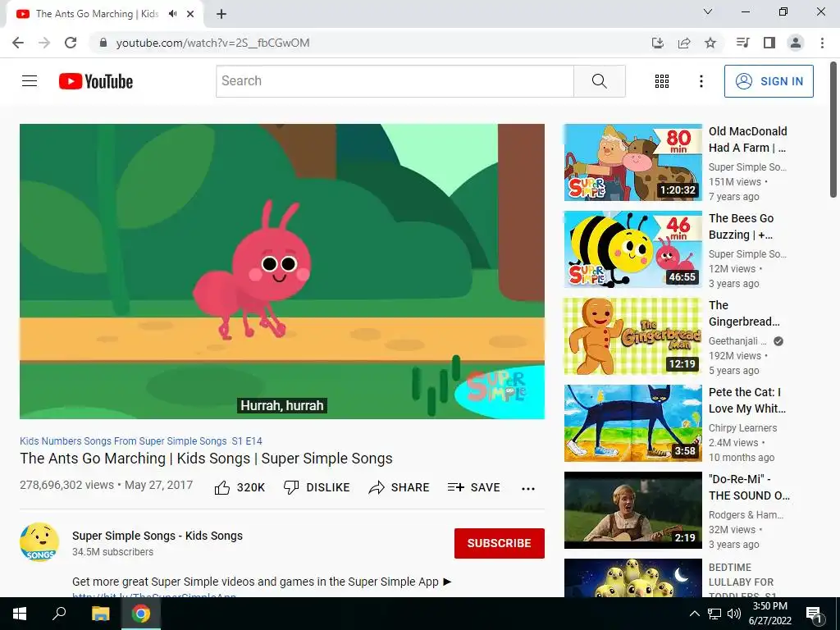Click the "34.5M subscribers" text
The height and width of the screenshot is (630, 840).
point(112,552)
